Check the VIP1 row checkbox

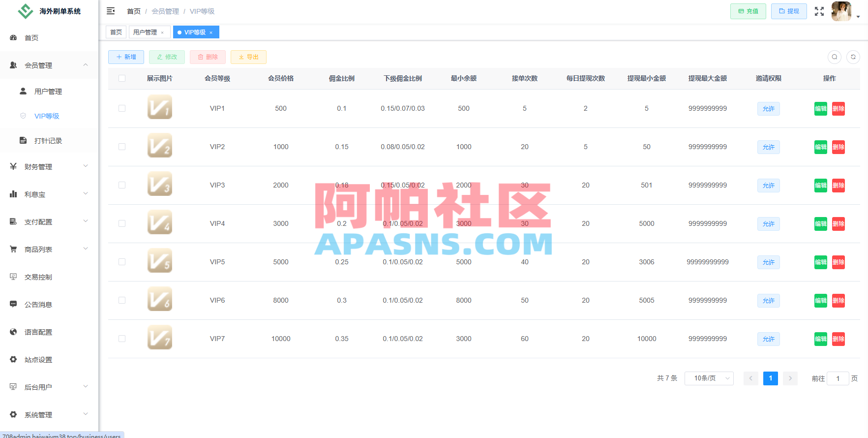point(122,108)
